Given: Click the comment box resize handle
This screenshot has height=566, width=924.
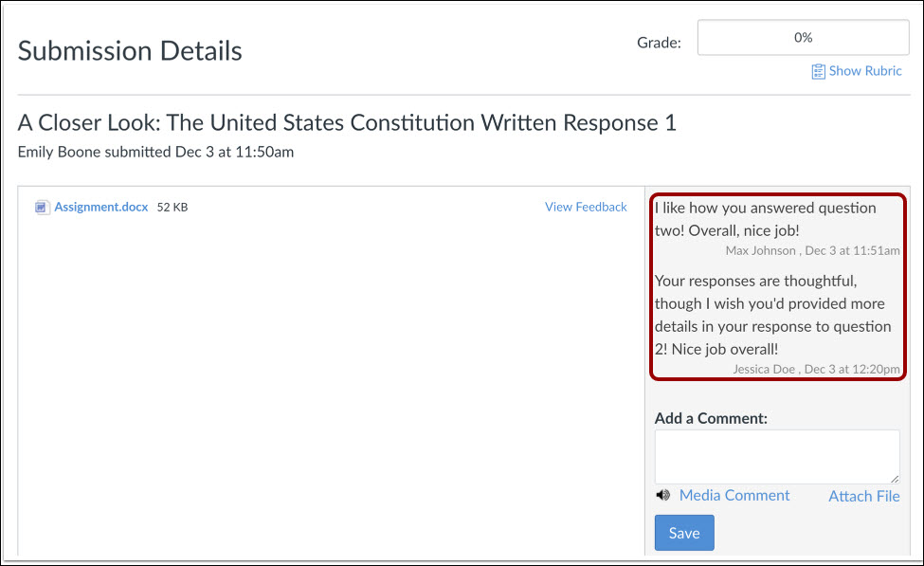Looking at the screenshot, I should (897, 477).
